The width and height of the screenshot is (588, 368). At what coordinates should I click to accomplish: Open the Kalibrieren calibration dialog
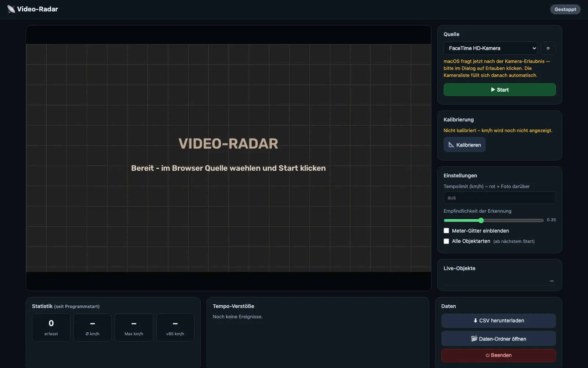[x=465, y=145]
